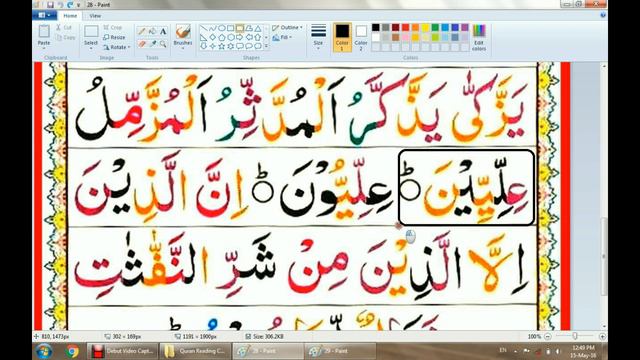Click the Save icon in quick access toolbar
This screenshot has width=640, height=360.
(50, 5)
